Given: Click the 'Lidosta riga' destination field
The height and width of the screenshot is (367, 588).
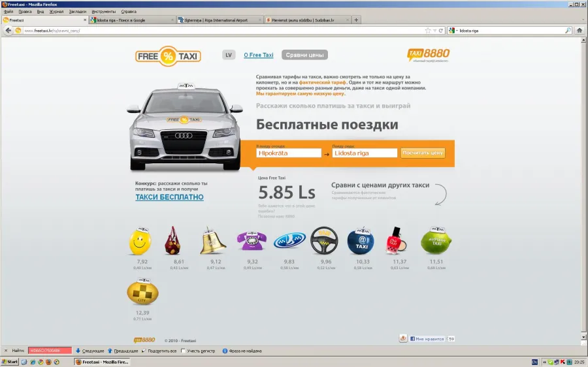Looking at the screenshot, I should pyautogui.click(x=365, y=153).
